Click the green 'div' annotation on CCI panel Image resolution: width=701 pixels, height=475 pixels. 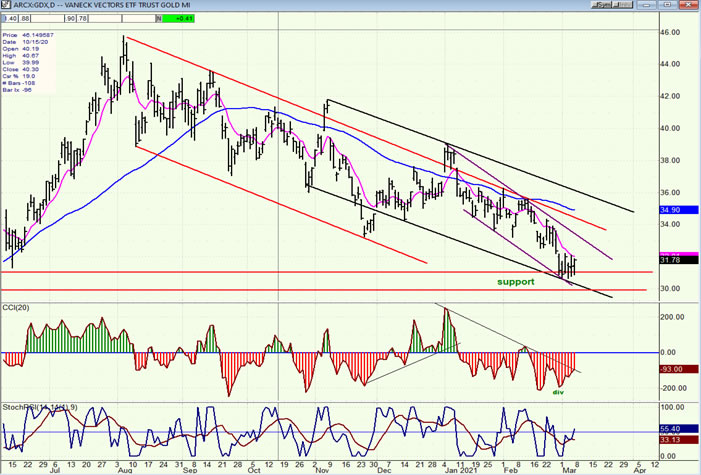tap(557, 392)
